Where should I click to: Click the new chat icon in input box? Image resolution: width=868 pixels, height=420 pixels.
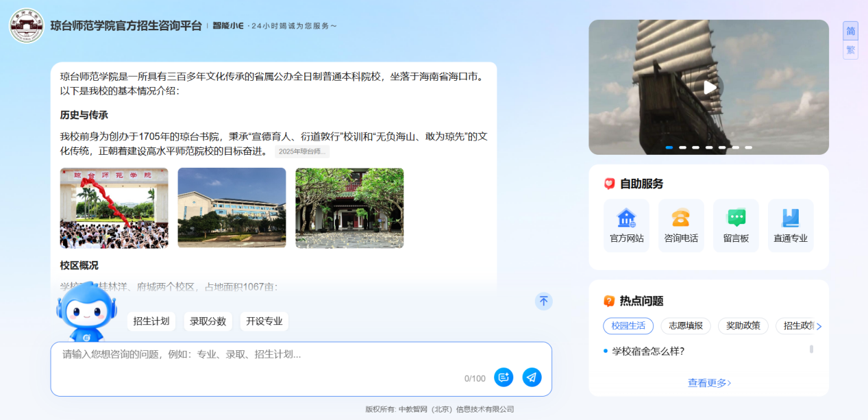pos(504,378)
